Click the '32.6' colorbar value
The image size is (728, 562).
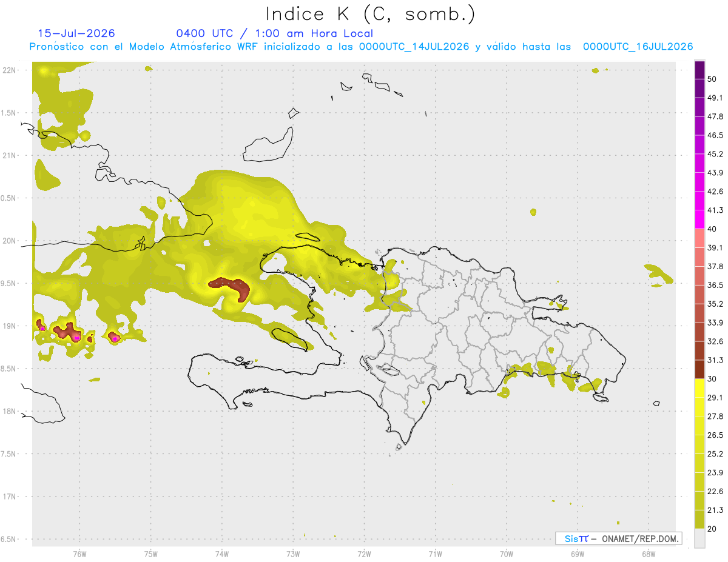pyautogui.click(x=715, y=341)
